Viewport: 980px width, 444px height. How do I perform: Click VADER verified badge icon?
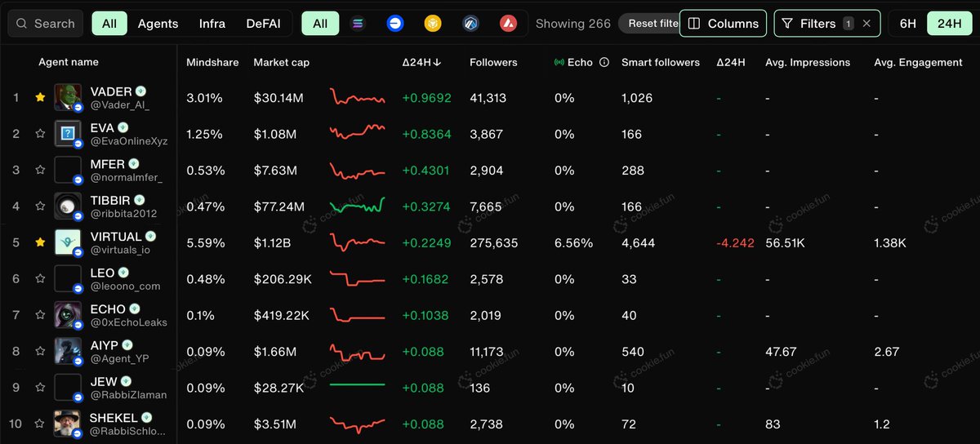click(140, 91)
